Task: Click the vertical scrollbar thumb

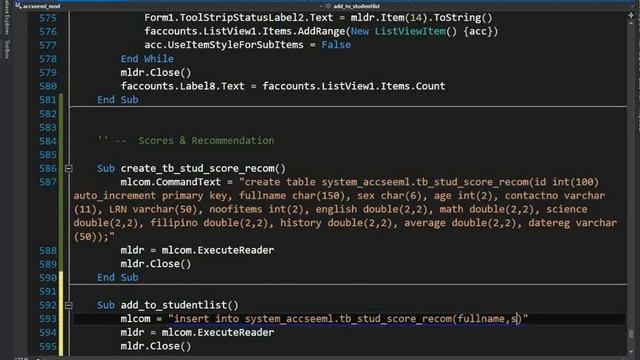Action: tap(631, 333)
